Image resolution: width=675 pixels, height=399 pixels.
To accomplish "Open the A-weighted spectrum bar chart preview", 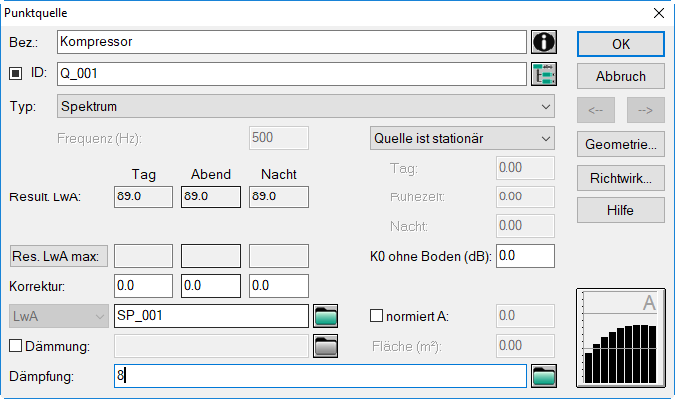I will 620,338.
